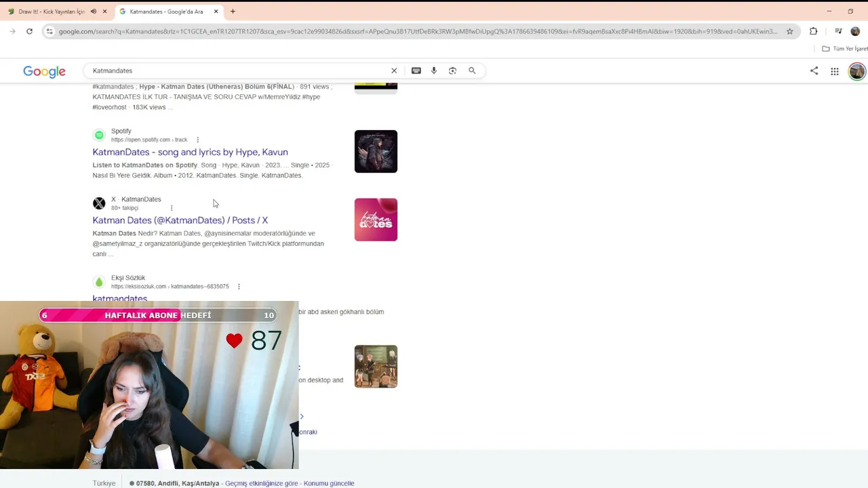Open the Spotify KatmanDates song result

click(190, 152)
